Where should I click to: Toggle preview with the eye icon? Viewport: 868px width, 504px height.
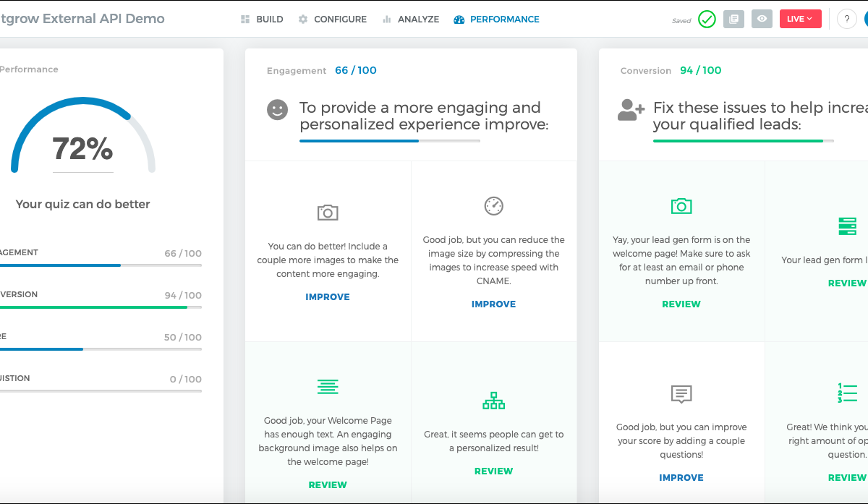762,20
